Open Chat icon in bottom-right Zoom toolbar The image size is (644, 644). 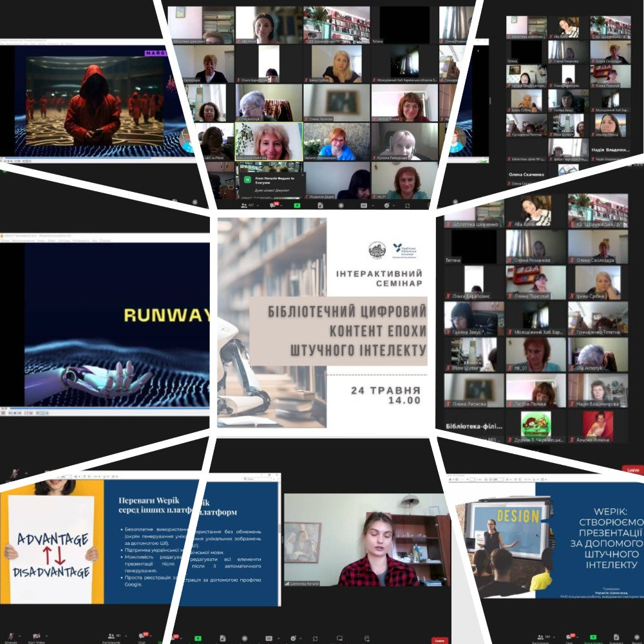click(x=570, y=637)
